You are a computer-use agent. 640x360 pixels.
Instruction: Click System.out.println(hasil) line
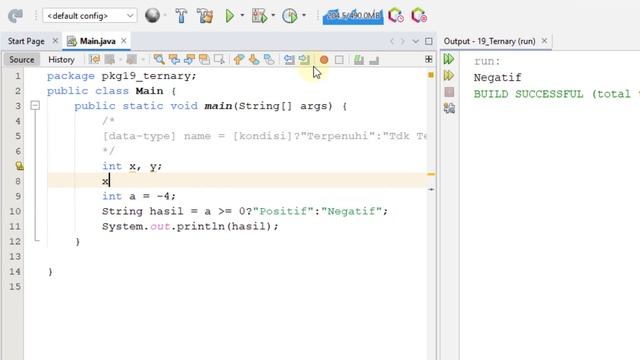190,227
